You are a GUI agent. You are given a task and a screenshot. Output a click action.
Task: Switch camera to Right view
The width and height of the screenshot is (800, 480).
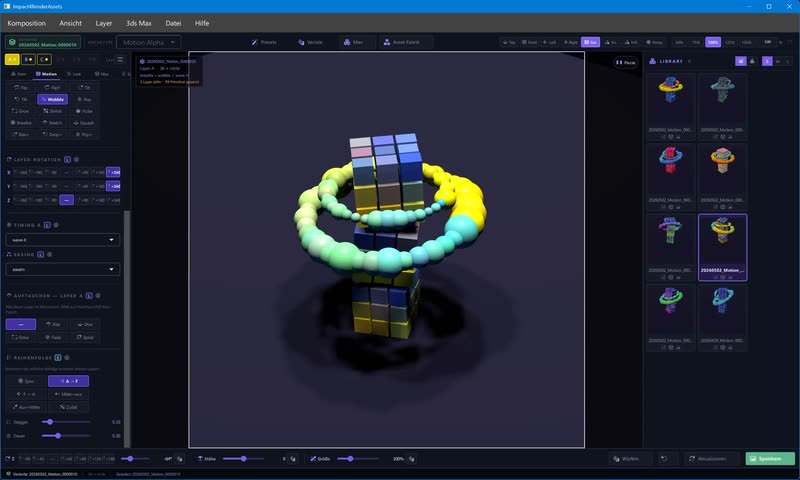click(x=570, y=42)
